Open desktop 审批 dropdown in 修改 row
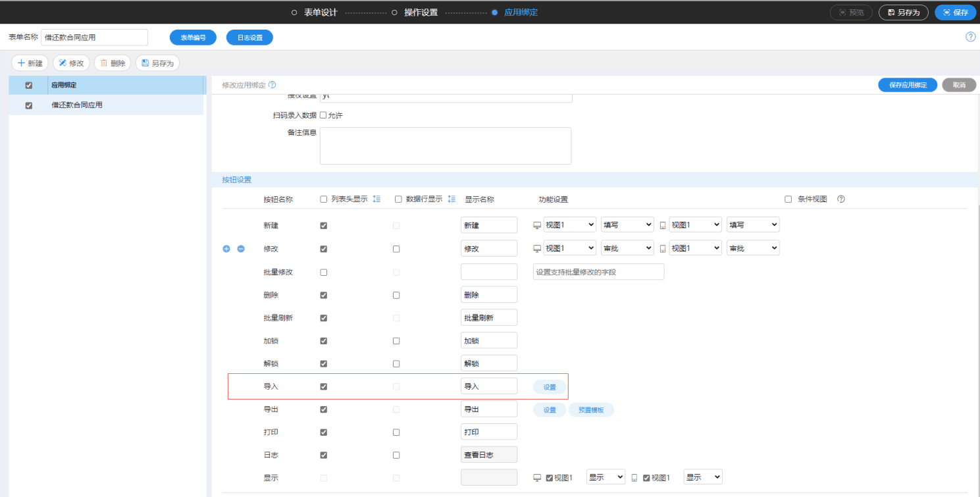This screenshot has width=980, height=497. (627, 248)
